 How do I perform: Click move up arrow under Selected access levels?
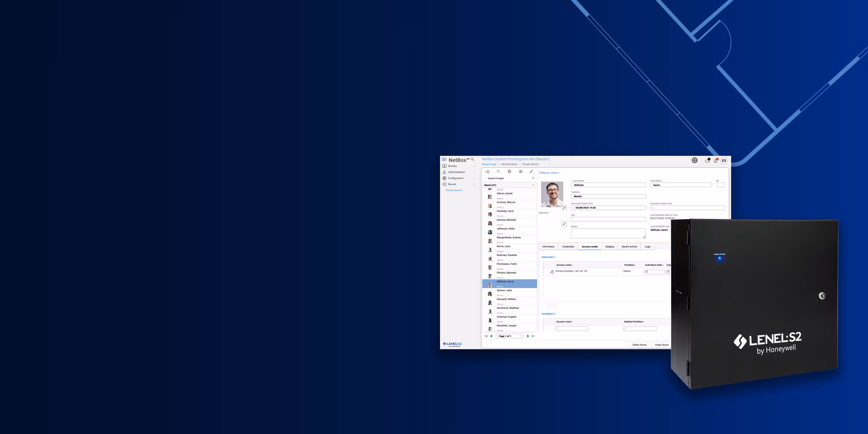click(548, 305)
